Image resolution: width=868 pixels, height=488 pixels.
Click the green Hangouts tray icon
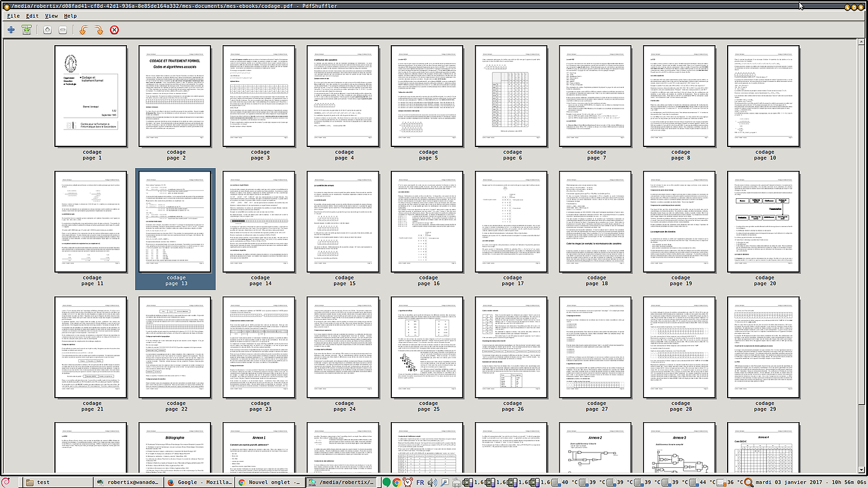(x=386, y=482)
